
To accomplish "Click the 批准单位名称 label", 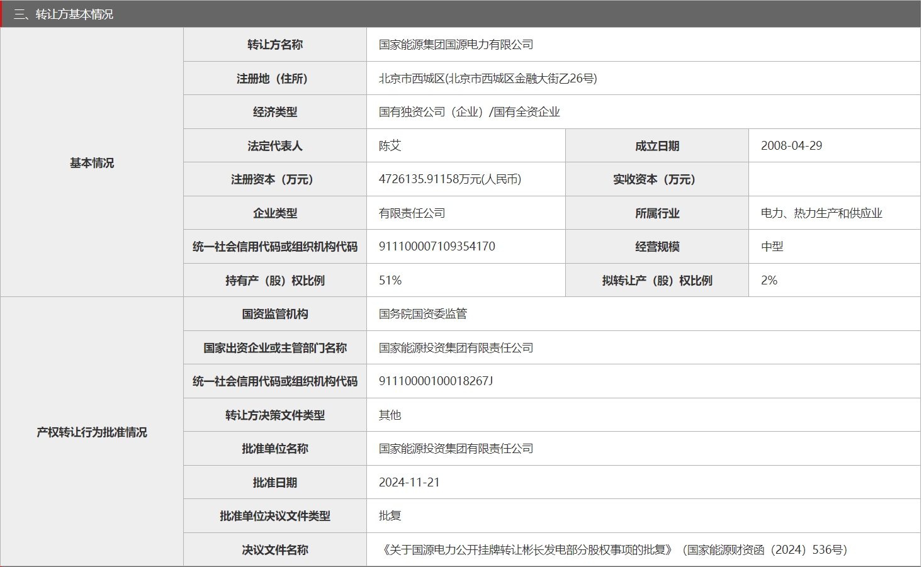I will [x=275, y=449].
